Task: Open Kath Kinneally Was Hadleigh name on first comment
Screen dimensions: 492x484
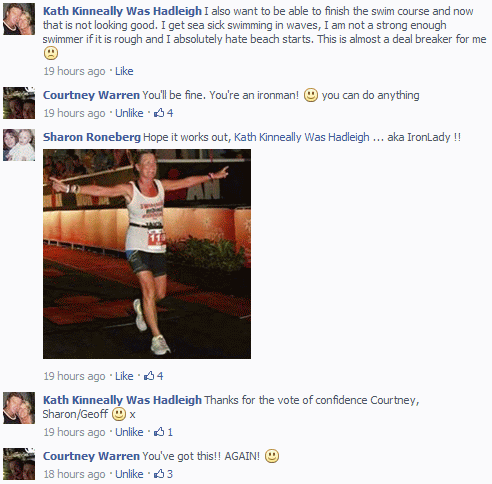Action: [x=122, y=11]
